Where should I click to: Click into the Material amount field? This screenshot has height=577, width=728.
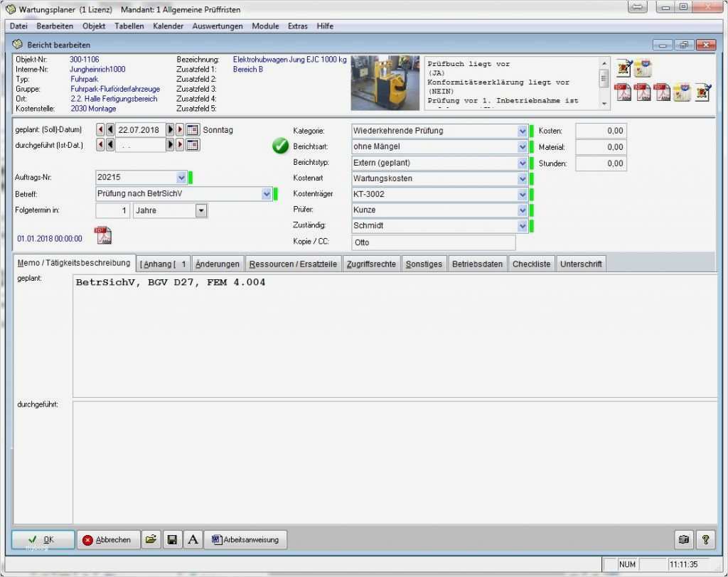click(x=601, y=147)
